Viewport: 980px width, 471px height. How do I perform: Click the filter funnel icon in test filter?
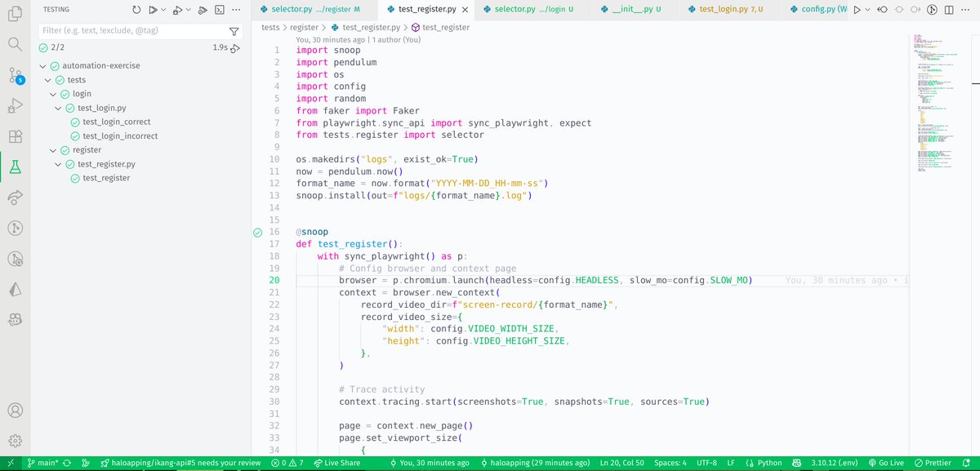[x=234, y=31]
